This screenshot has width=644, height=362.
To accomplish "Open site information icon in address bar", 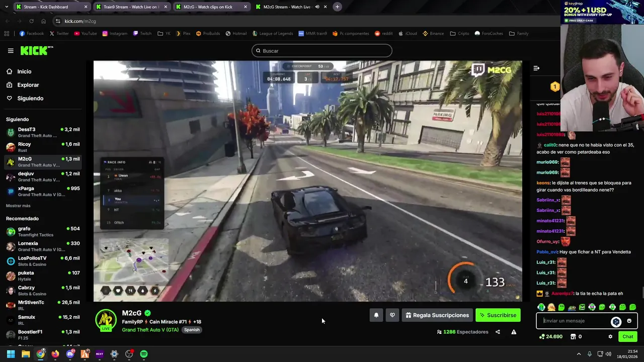I will point(58,21).
